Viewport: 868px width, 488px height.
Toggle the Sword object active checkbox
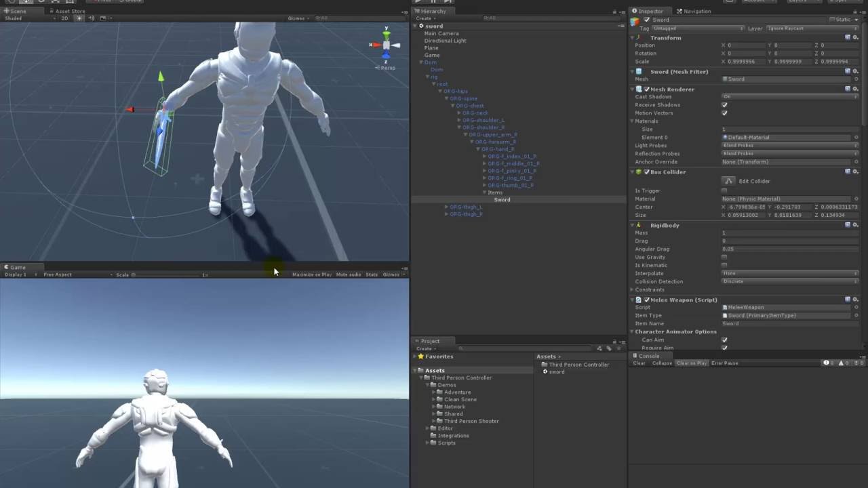pos(647,20)
